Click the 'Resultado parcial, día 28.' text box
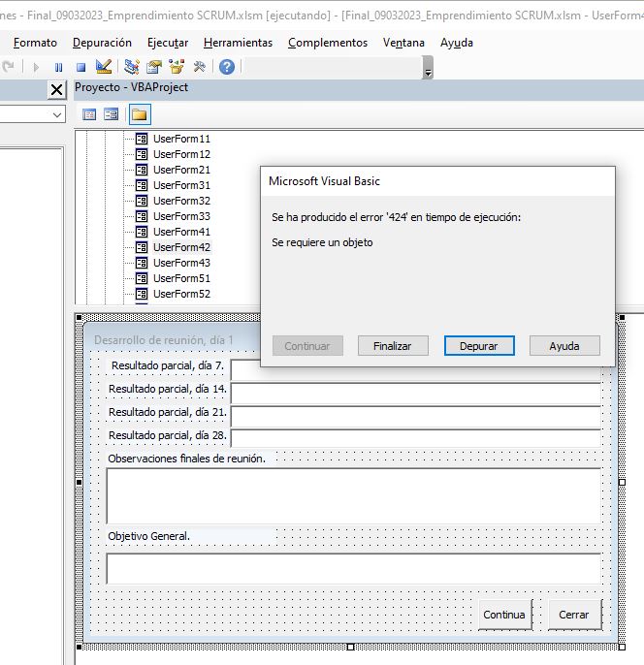Viewport: 644px width, 665px height. (x=416, y=438)
